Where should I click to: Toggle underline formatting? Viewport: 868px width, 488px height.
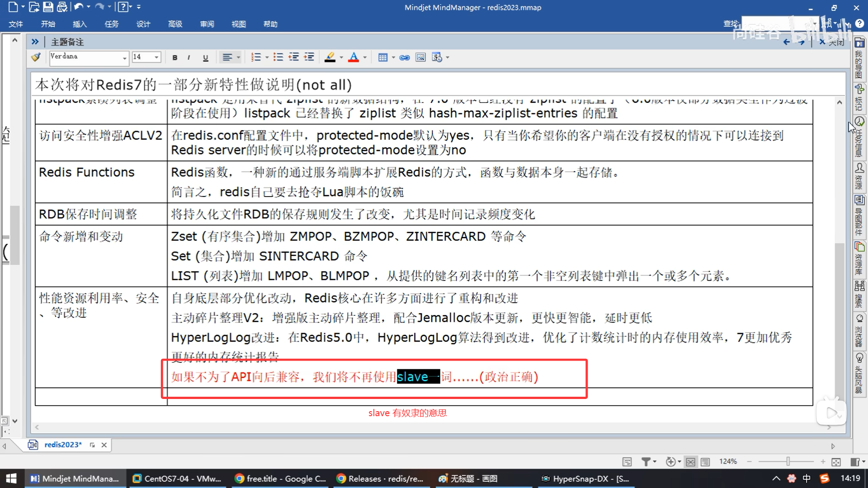click(x=206, y=57)
